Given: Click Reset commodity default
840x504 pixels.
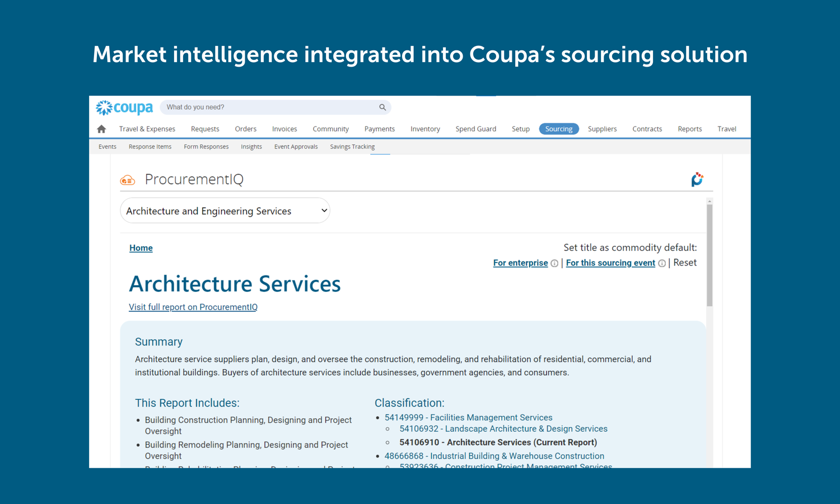Looking at the screenshot, I should coord(685,263).
